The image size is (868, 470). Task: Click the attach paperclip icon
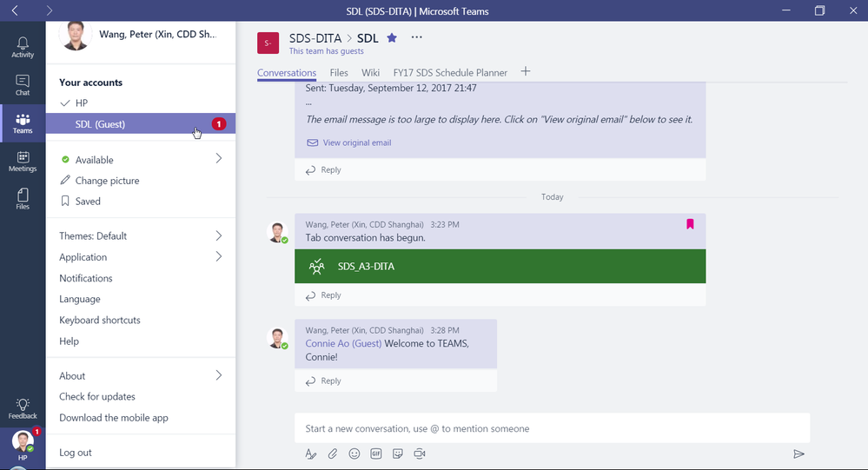[x=332, y=454]
